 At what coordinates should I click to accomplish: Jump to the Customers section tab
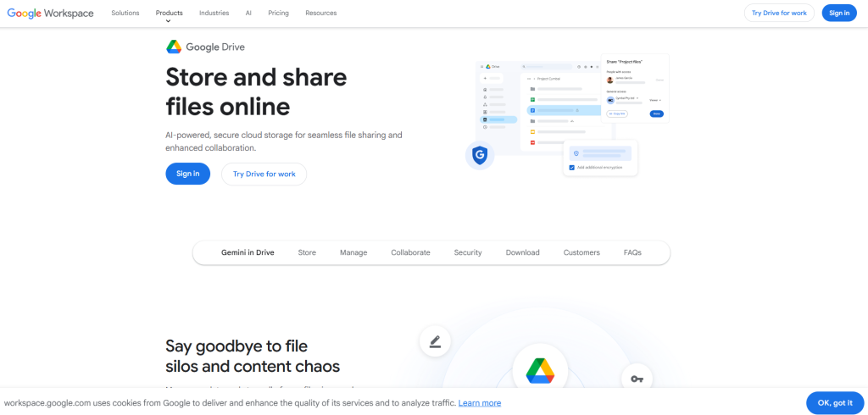(581, 252)
